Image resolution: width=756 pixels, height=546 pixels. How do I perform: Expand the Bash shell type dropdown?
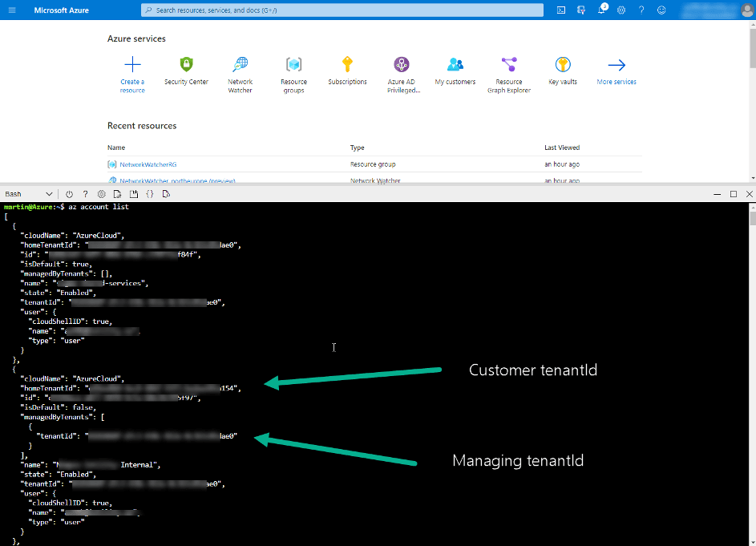pos(28,194)
